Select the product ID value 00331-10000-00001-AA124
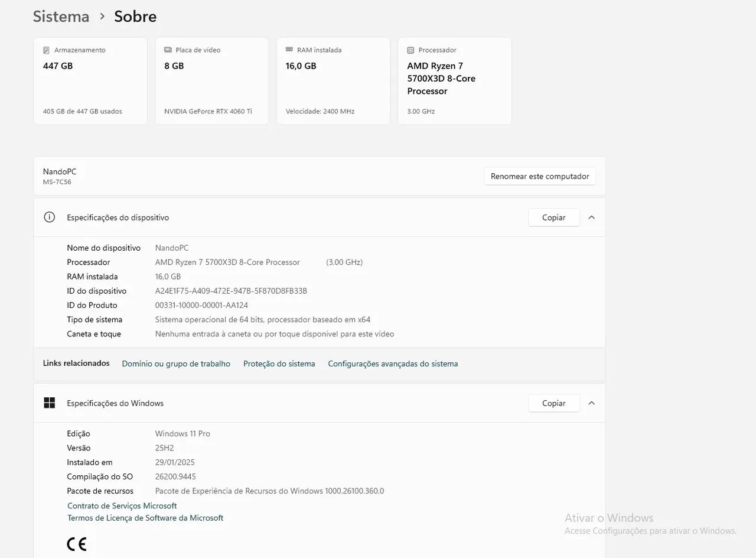This screenshot has width=756, height=558. [201, 305]
